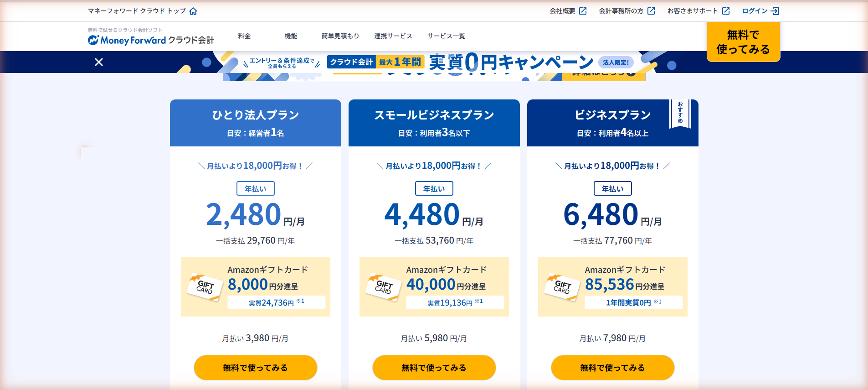Click 無料で使ってみる under ビジネスプラン
868x390 pixels.
[612, 368]
